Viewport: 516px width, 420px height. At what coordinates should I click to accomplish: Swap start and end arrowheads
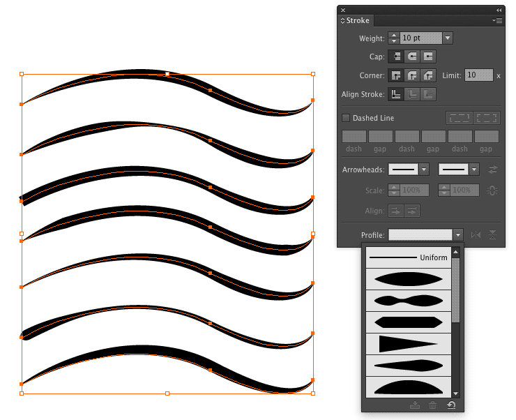492,170
